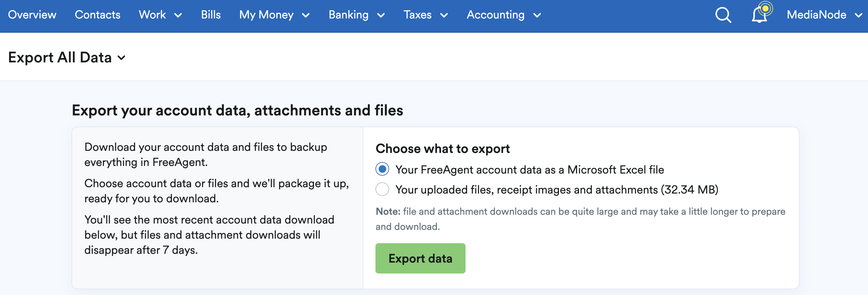Open the MediaNode account menu
The height and width of the screenshot is (295, 868).
[x=825, y=15]
